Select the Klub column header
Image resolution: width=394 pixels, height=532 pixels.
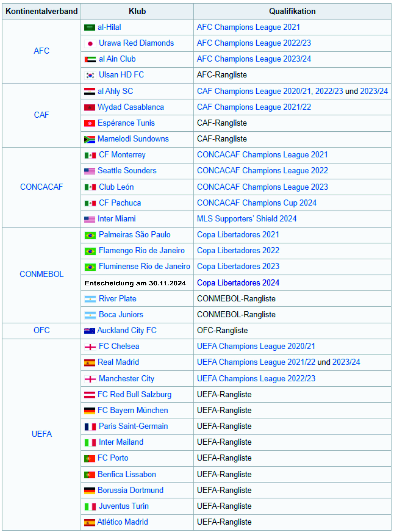click(x=137, y=11)
